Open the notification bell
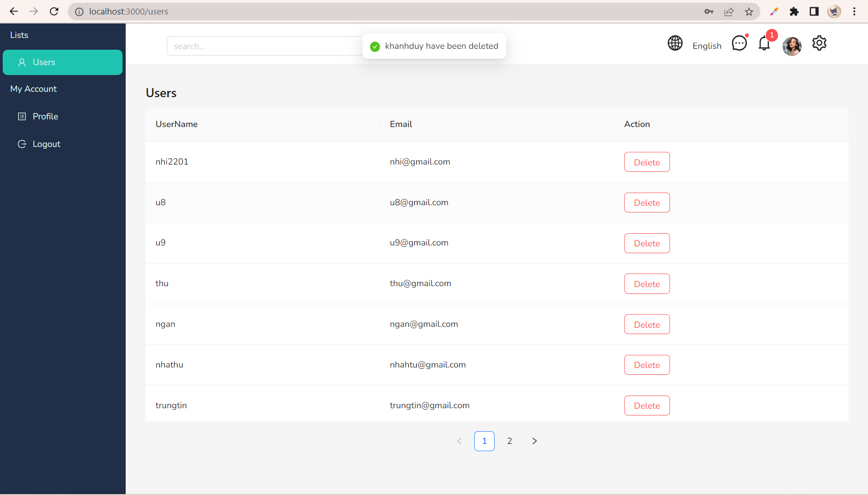868x495 pixels. (x=764, y=44)
